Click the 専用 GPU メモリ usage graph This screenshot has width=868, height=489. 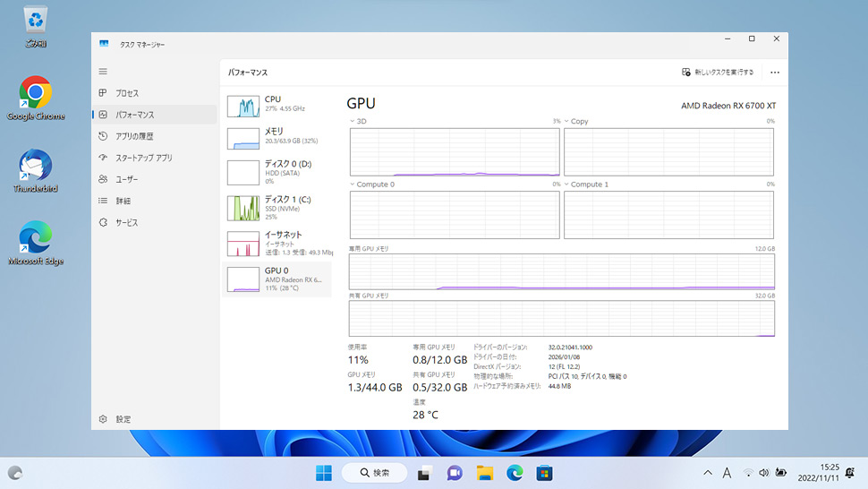coord(561,272)
